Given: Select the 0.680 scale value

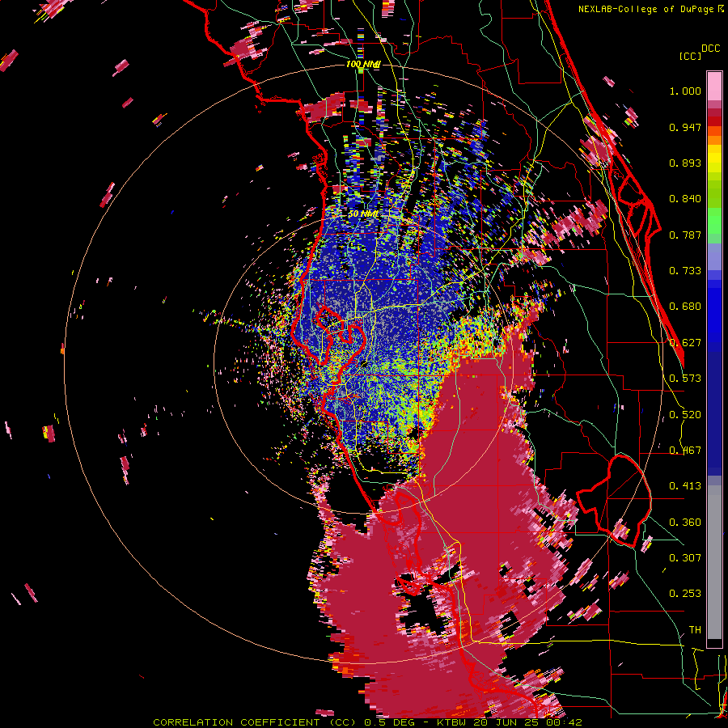Looking at the screenshot, I should [x=685, y=307].
